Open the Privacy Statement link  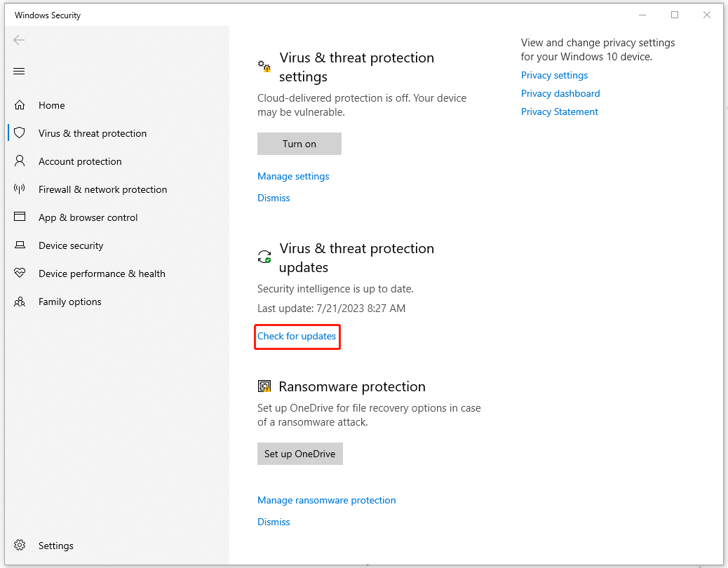click(x=560, y=111)
